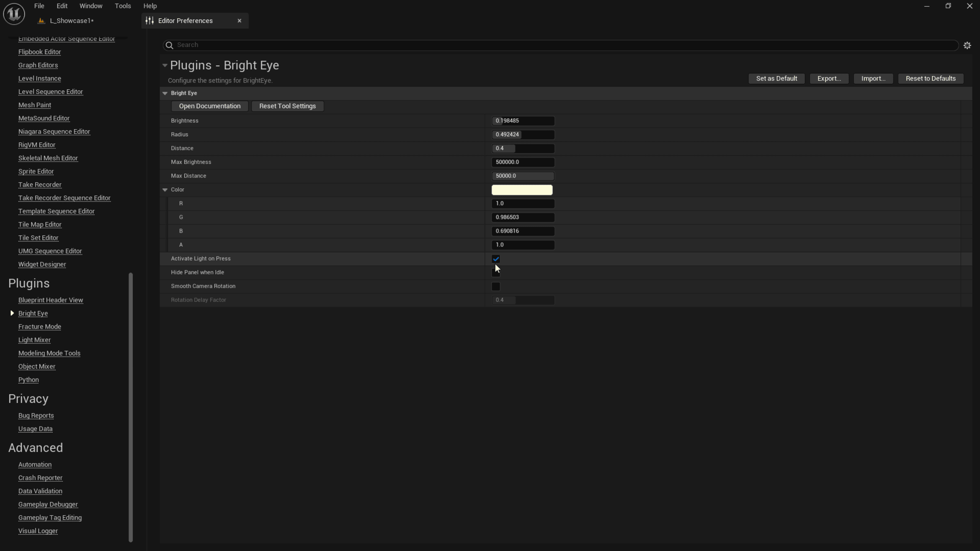Open Skeletal Mesh Editor settings
The image size is (980, 551).
48,158
